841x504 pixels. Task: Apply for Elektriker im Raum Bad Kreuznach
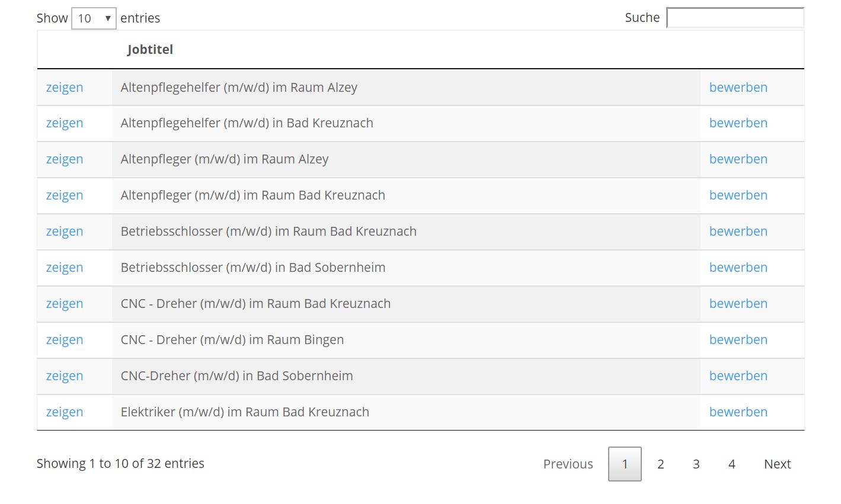738,412
